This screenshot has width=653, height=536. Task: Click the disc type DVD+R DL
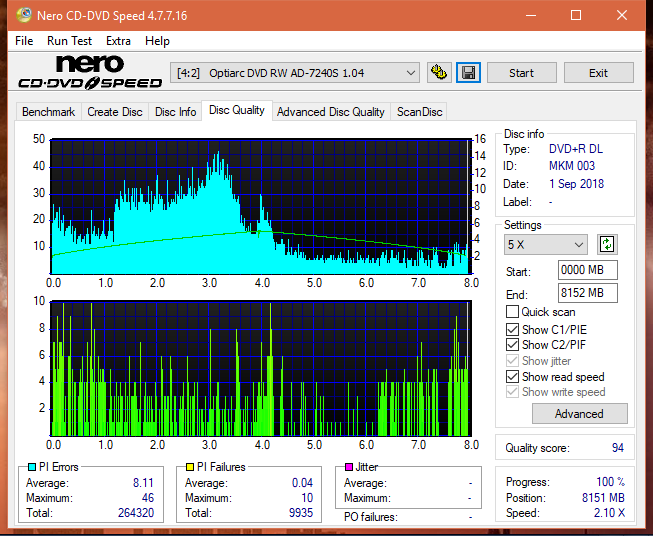pyautogui.click(x=576, y=149)
